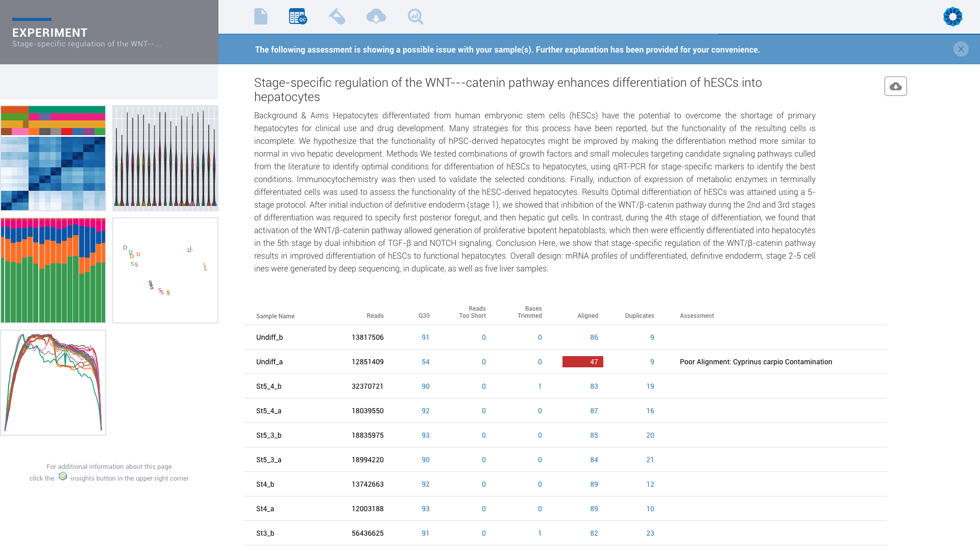Open the gene coverage line plot thumbnail
The height and width of the screenshot is (551, 980).
coord(53,383)
